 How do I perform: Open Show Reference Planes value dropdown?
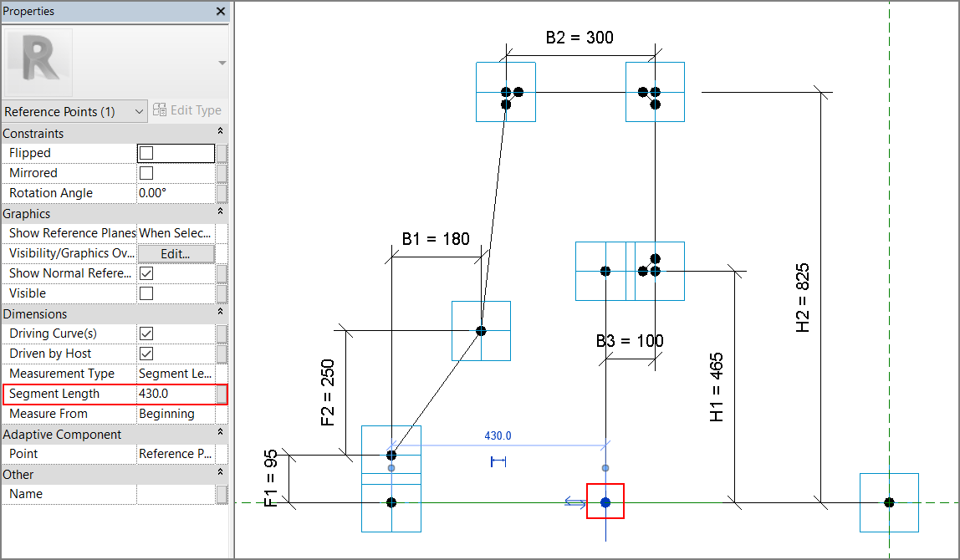(176, 233)
